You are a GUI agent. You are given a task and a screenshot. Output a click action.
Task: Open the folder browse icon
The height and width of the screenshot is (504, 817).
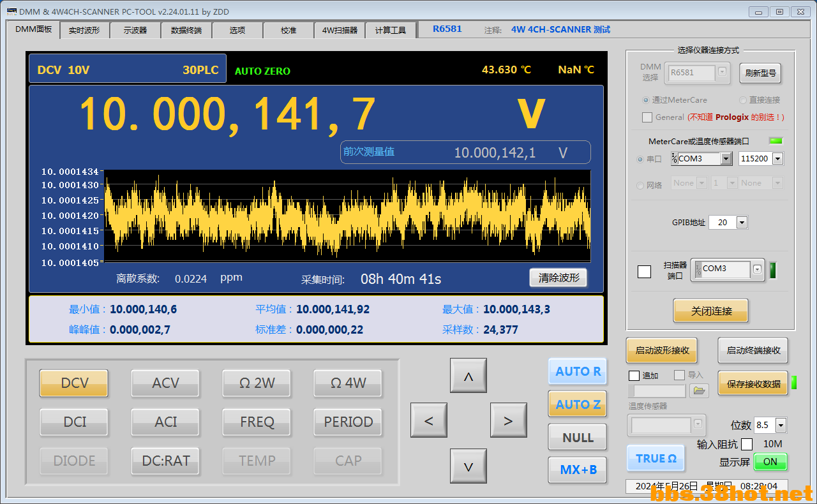pyautogui.click(x=700, y=390)
